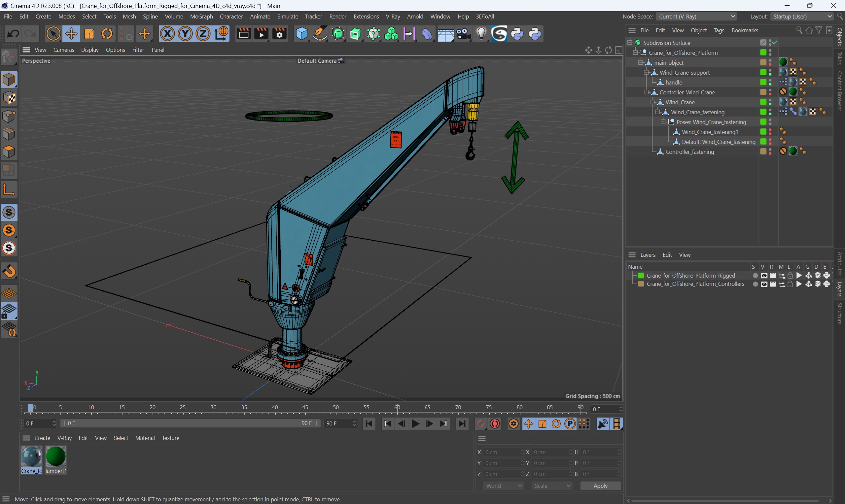Click the first Python script icon
Viewport: 845px width, 504px height.
tap(517, 34)
